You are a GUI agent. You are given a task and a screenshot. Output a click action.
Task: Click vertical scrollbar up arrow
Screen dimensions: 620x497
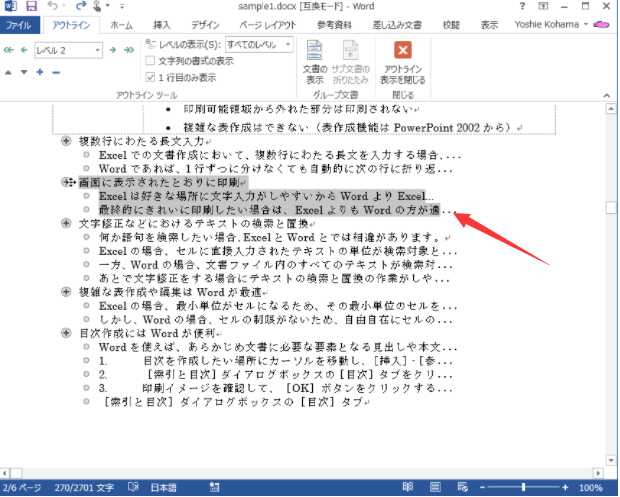click(611, 108)
